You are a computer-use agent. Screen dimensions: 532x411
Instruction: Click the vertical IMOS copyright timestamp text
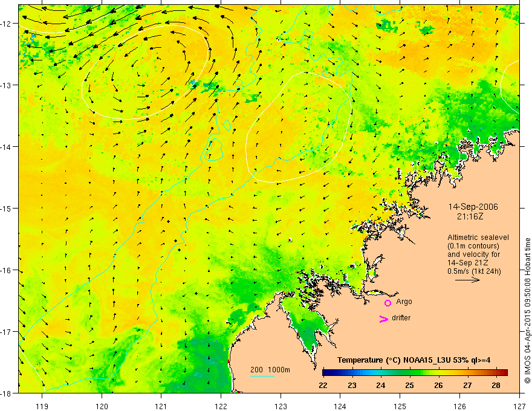click(x=527, y=311)
